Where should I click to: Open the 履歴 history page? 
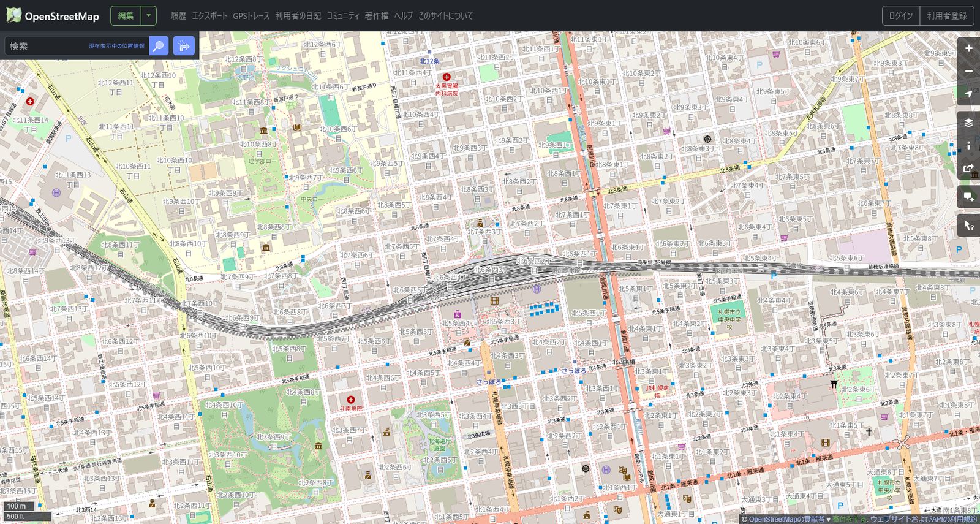(x=178, y=16)
